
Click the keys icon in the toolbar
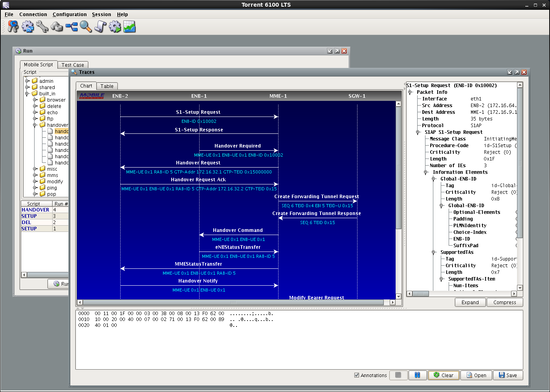click(x=13, y=27)
